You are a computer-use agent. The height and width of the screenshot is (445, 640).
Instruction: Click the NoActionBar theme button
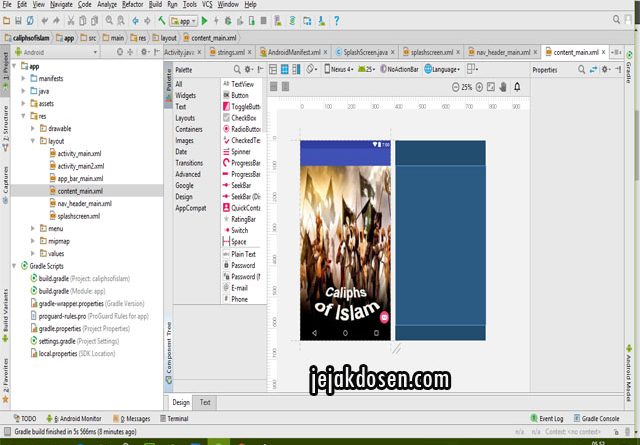[x=400, y=69]
